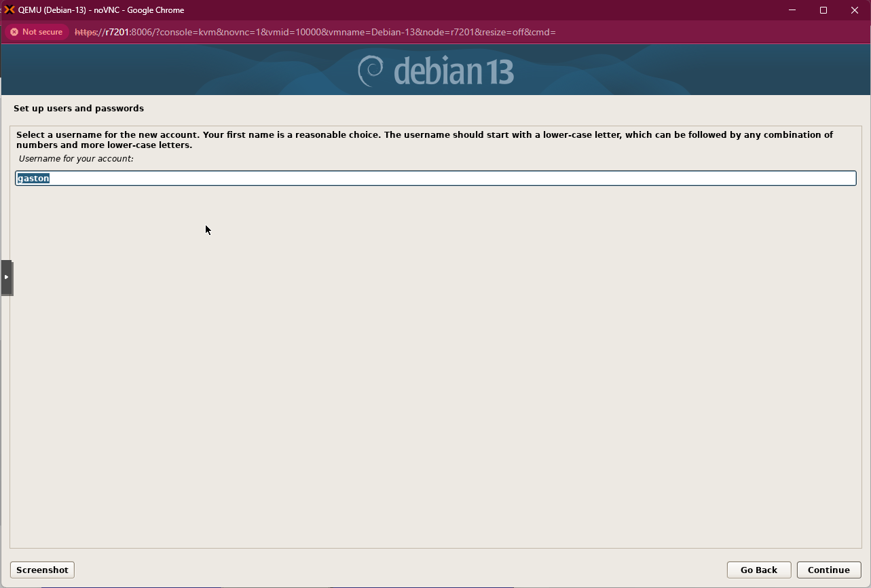Click the minimize icon of the Chrome window
The width and height of the screenshot is (871, 588).
[x=792, y=10]
